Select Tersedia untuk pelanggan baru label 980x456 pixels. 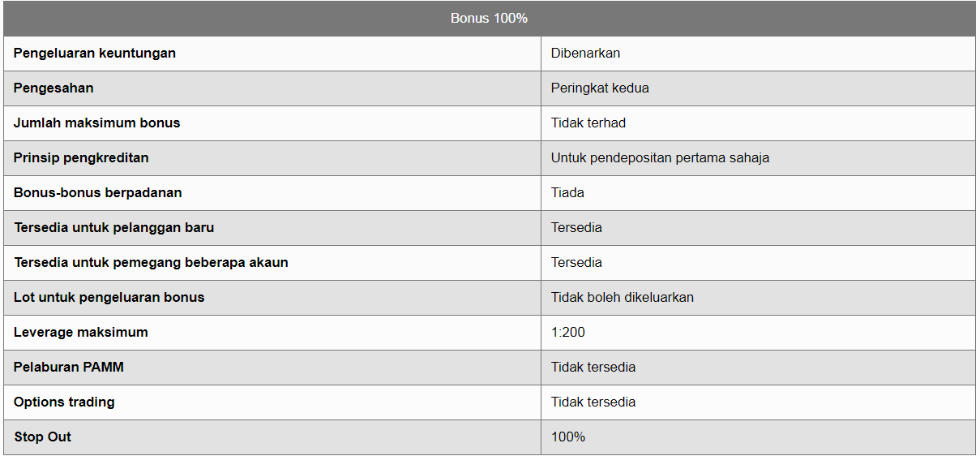coord(114,228)
